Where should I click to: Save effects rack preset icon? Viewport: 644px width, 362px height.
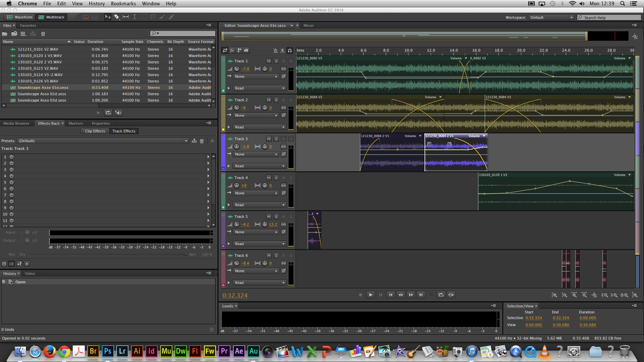(194, 141)
